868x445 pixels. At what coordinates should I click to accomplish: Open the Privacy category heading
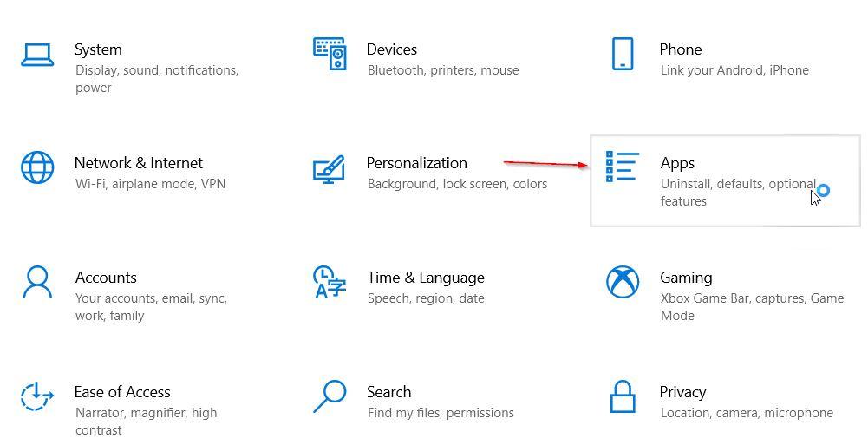682,392
